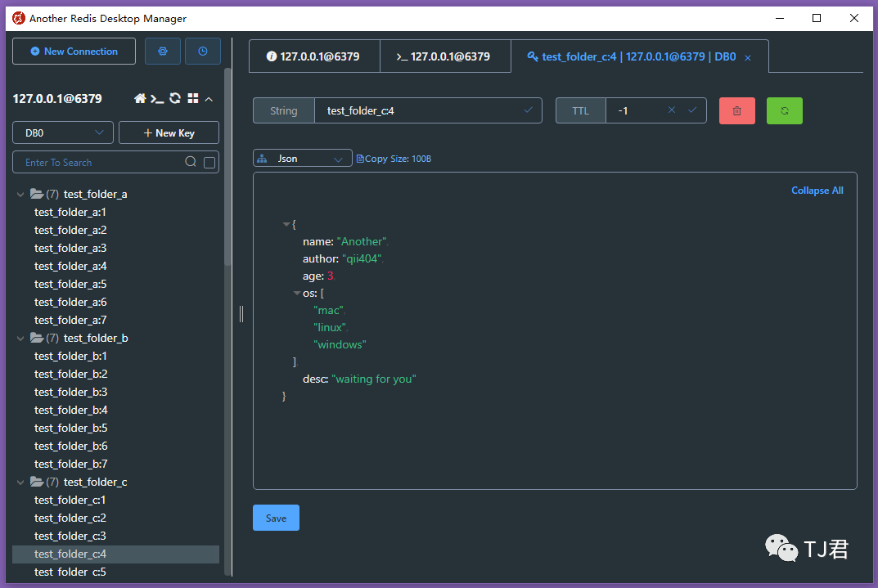The width and height of the screenshot is (878, 588).
Task: Go to connection home icon
Action: [x=140, y=98]
